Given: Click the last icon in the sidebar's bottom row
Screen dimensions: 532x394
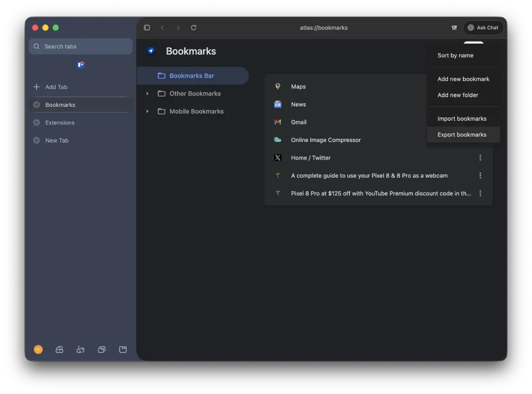Looking at the screenshot, I should [123, 349].
